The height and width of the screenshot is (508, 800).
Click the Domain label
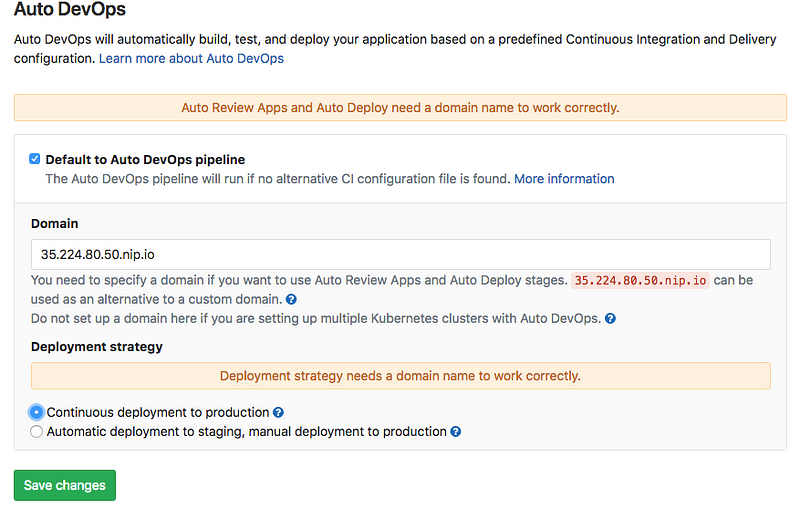coord(55,223)
